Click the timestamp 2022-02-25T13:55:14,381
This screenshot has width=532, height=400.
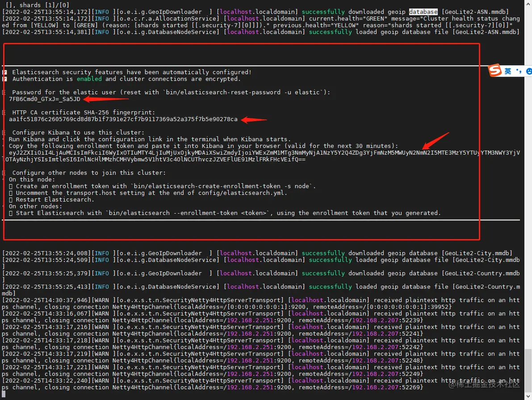click(46, 32)
